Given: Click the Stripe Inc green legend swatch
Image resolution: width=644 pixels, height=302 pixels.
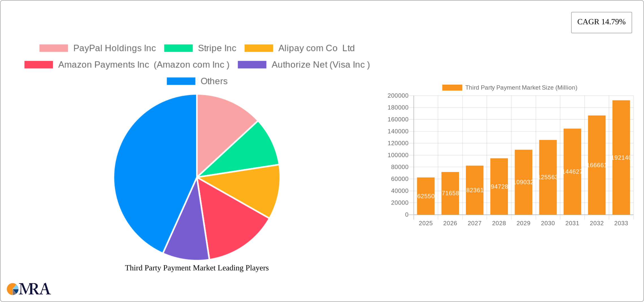Looking at the screenshot, I should [x=179, y=48].
